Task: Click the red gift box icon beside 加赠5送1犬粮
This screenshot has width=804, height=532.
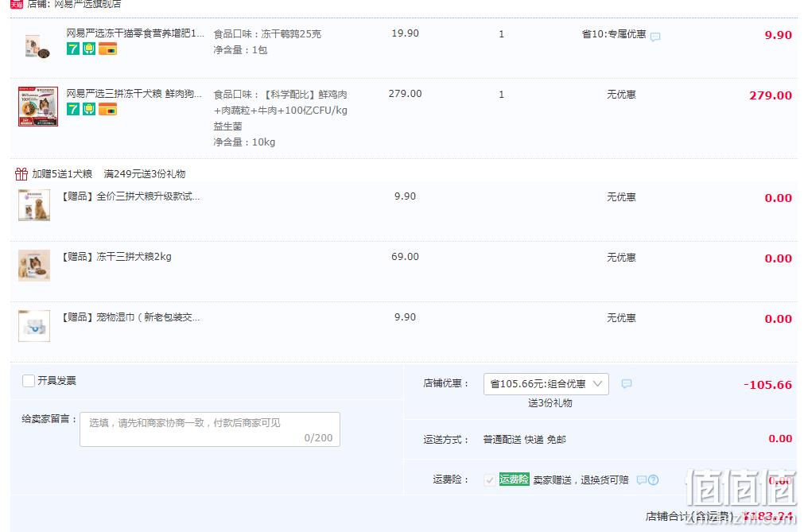Action: pos(21,174)
